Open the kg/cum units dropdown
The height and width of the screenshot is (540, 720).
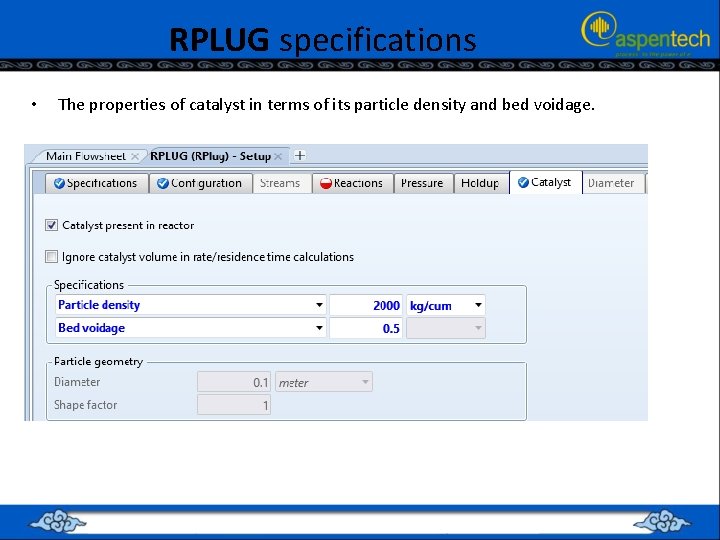(446, 305)
